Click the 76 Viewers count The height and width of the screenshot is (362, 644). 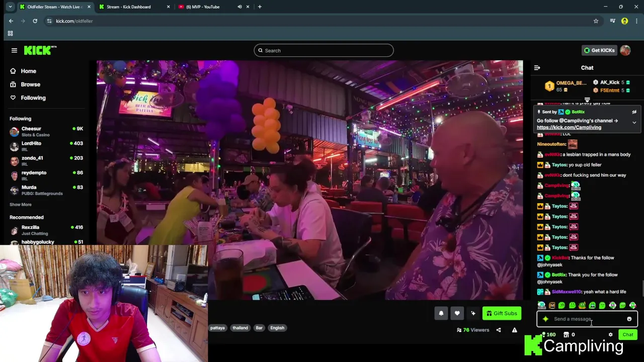(473, 330)
